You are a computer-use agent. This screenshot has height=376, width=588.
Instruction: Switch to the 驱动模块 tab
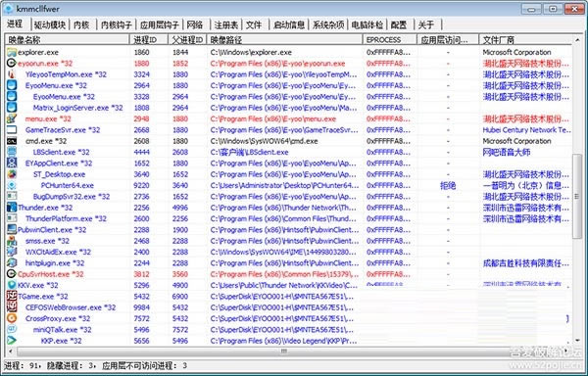pos(50,24)
